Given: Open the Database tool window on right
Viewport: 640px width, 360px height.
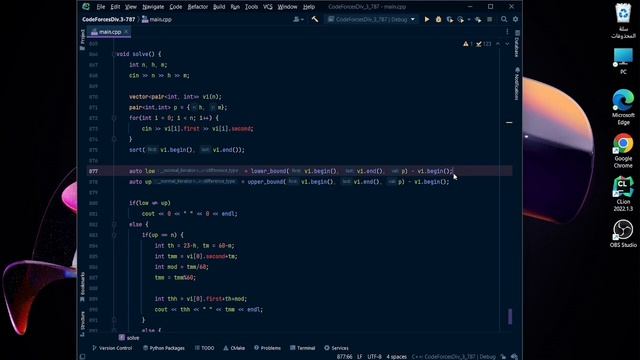Looking at the screenshot, I should [517, 44].
